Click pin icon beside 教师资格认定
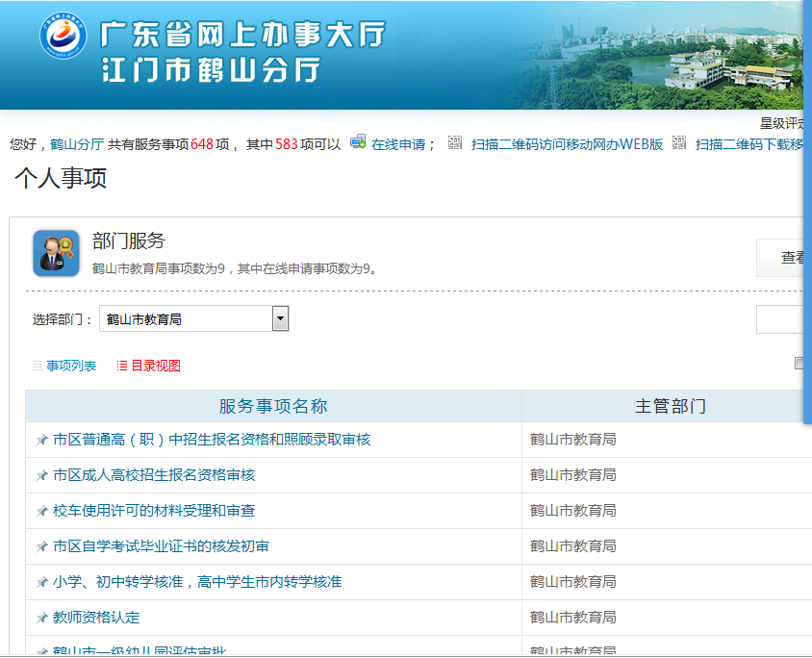The height and width of the screenshot is (658, 812). tap(41, 618)
